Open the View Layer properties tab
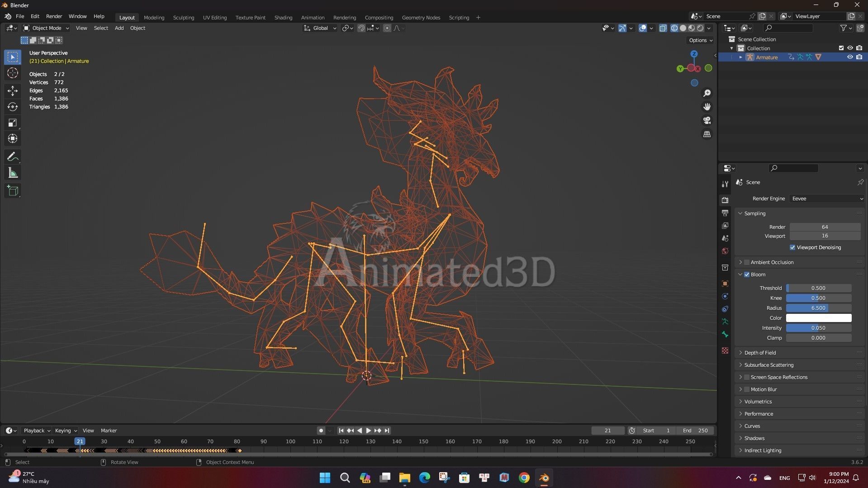The height and width of the screenshot is (488, 868). click(725, 225)
